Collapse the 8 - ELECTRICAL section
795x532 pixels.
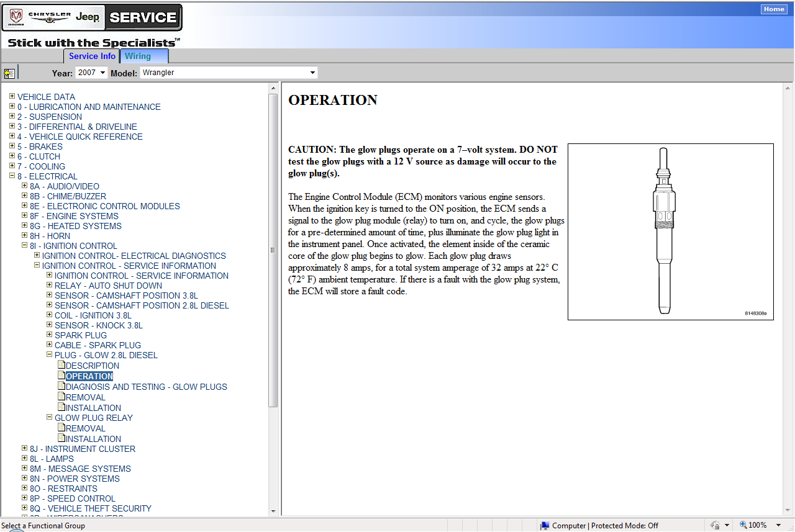tap(12, 176)
